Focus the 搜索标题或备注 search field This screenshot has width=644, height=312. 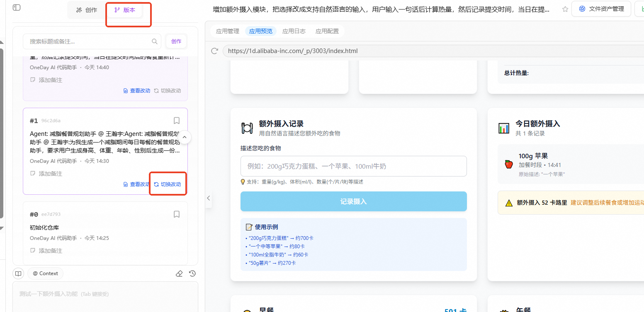point(92,41)
